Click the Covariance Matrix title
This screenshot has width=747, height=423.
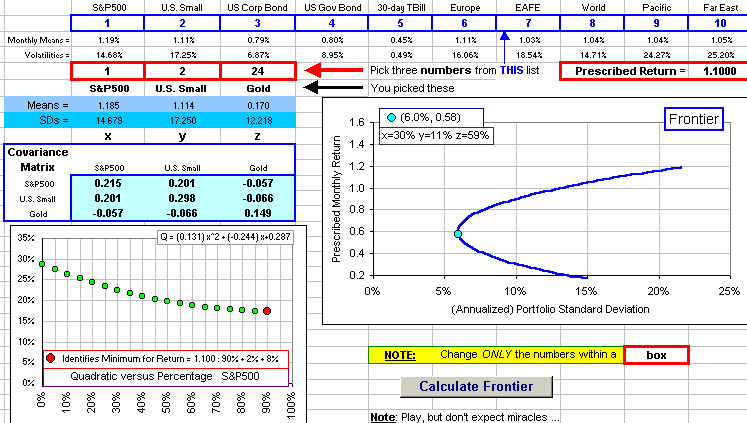[38, 160]
